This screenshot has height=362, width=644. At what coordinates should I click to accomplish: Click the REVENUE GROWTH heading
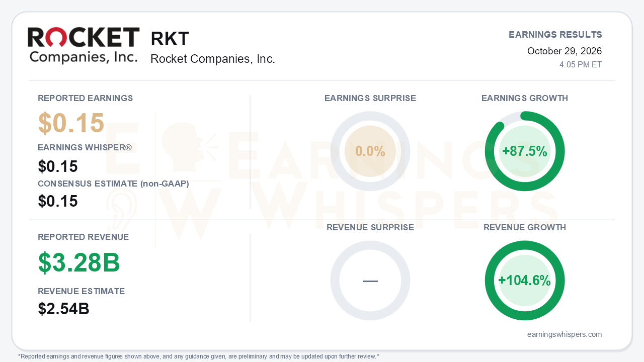point(525,227)
